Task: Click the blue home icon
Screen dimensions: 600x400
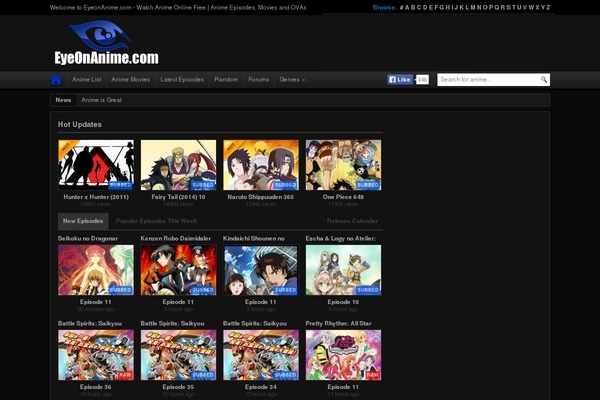Action: pyautogui.click(x=56, y=80)
